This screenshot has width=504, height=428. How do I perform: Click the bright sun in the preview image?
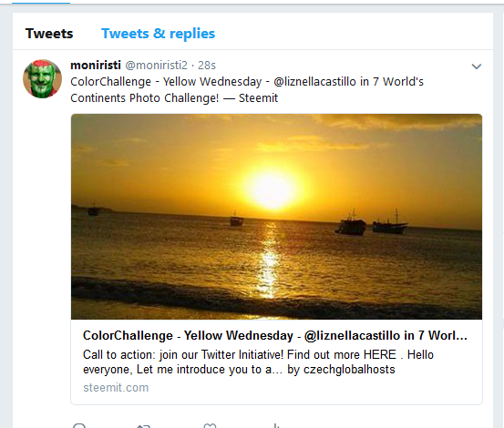pos(271,189)
